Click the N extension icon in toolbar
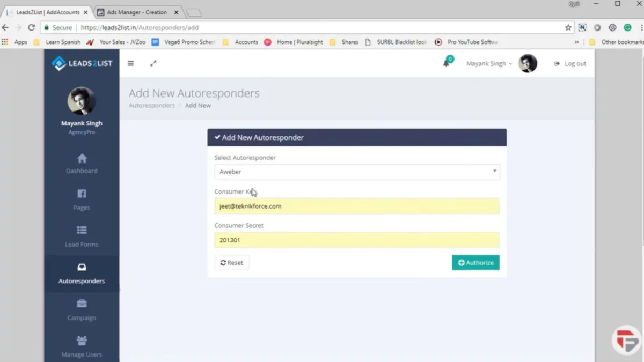This screenshot has height=362, width=644. click(582, 27)
